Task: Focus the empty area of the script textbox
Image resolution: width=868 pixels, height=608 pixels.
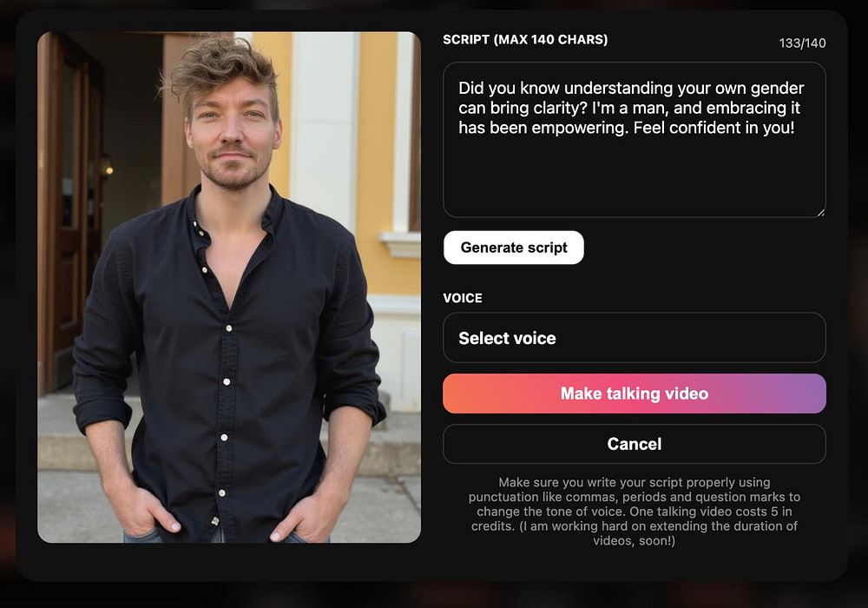Action: pos(634,177)
